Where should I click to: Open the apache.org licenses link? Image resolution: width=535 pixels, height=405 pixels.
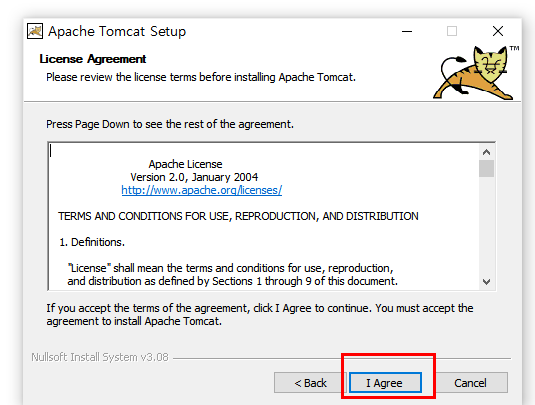click(202, 190)
